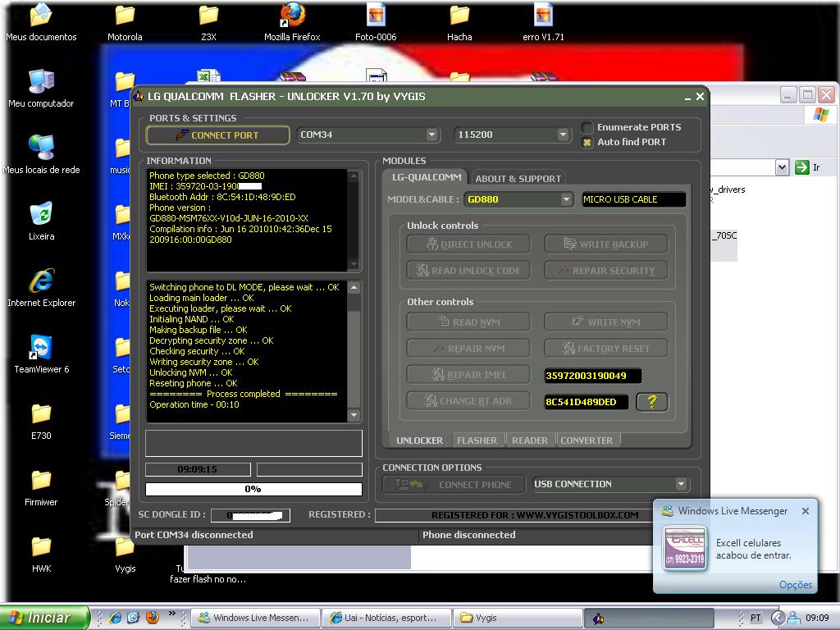Click WRITE NVM button
Screen dimensions: 840x630
pyautogui.click(x=606, y=322)
